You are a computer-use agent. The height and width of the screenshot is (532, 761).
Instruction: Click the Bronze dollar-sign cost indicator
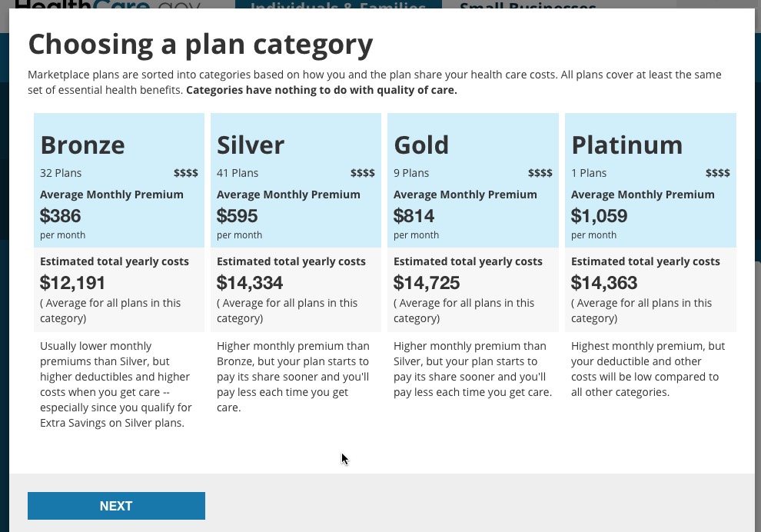point(185,173)
